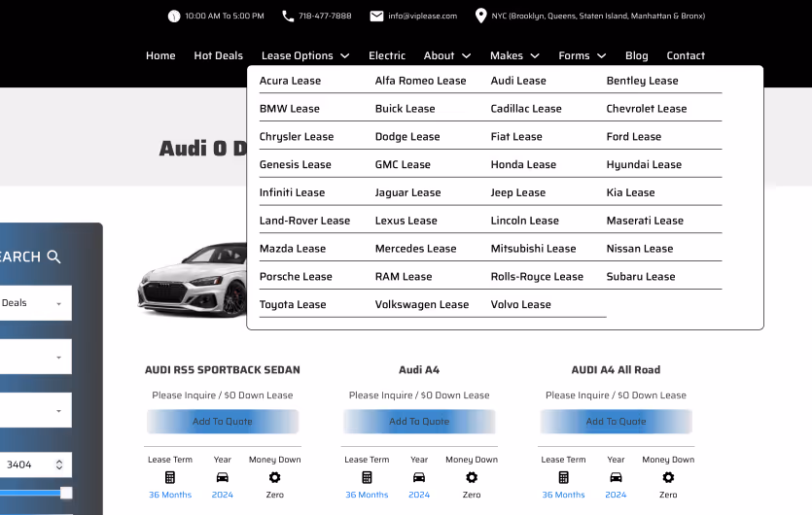Click calculator icon under A4 All Road Lease Term
This screenshot has width=812, height=515.
pos(563,477)
